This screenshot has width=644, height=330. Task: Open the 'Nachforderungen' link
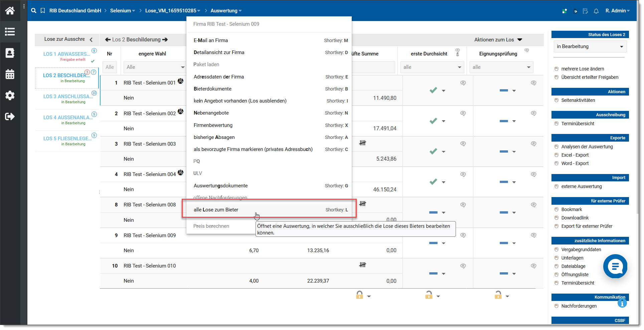[x=579, y=306]
